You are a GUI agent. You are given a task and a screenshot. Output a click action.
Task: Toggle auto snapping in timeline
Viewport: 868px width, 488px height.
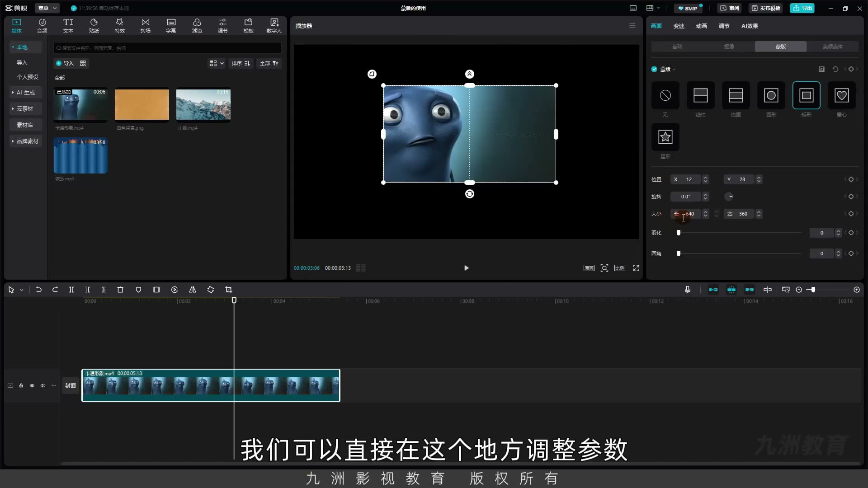pos(731,290)
